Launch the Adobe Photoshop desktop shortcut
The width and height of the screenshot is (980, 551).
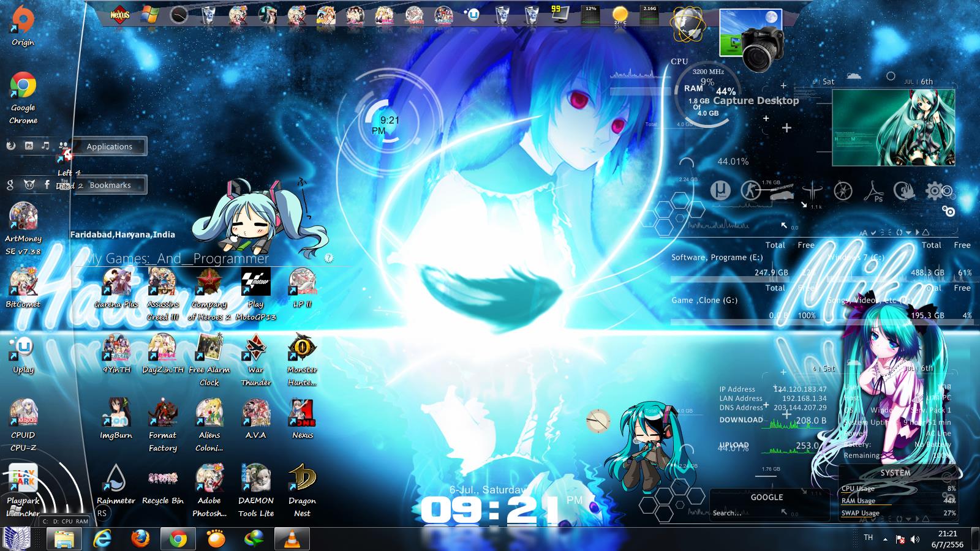tap(209, 491)
